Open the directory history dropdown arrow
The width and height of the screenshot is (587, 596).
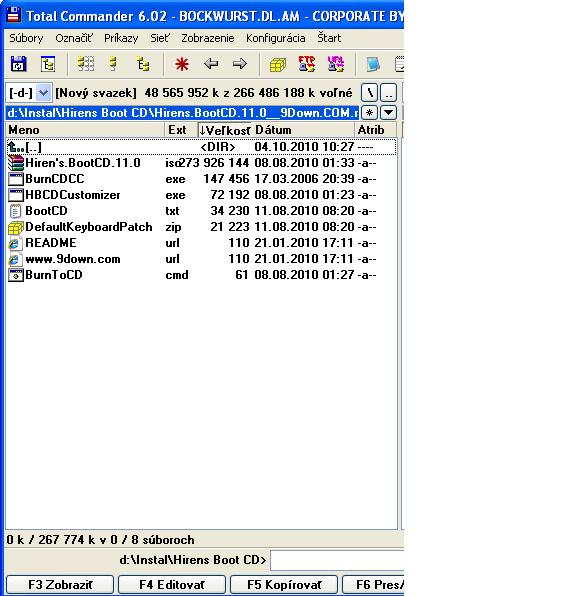tap(389, 113)
